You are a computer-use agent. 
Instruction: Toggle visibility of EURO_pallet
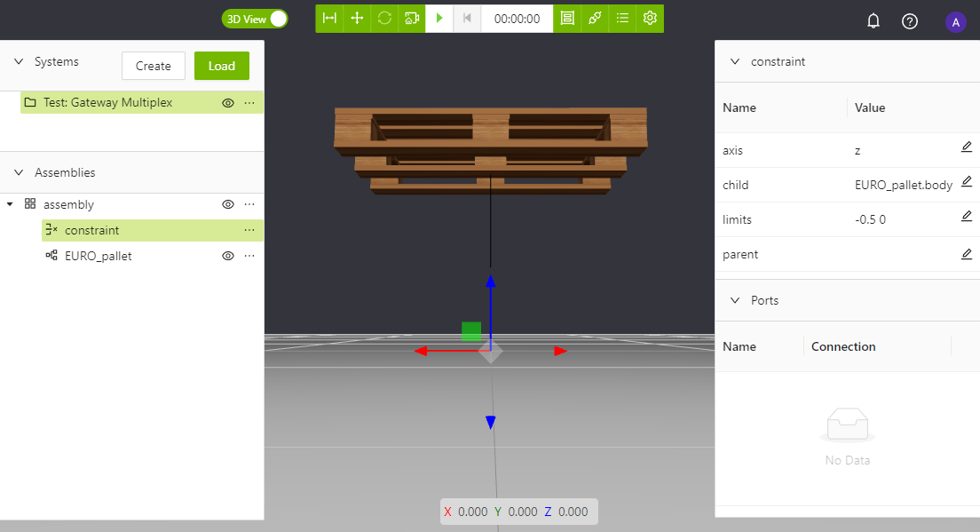[x=228, y=256]
